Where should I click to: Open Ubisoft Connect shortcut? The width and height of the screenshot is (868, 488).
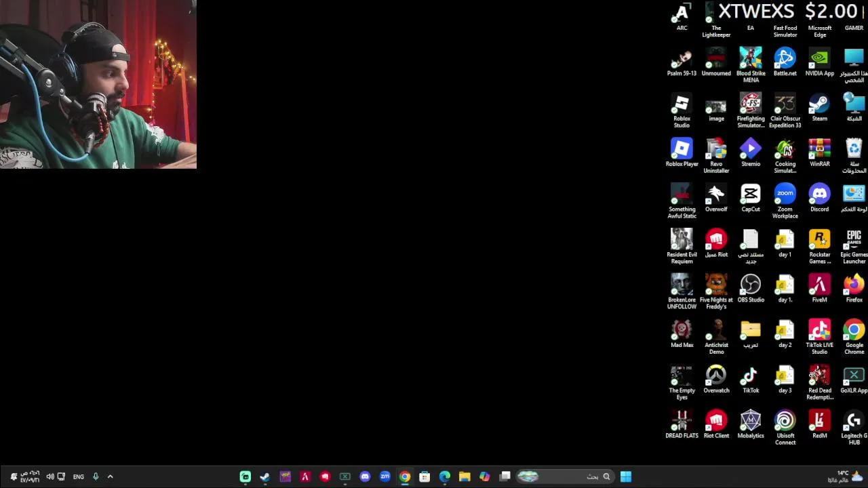click(x=785, y=428)
